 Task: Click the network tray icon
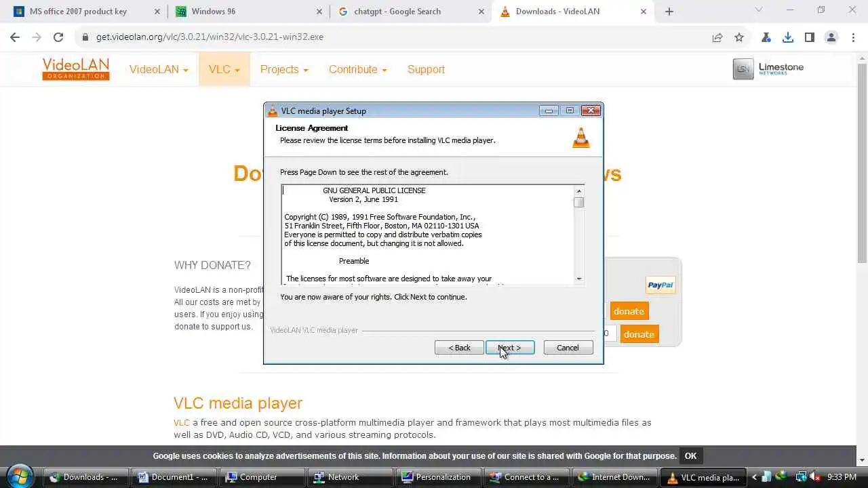pos(801,476)
